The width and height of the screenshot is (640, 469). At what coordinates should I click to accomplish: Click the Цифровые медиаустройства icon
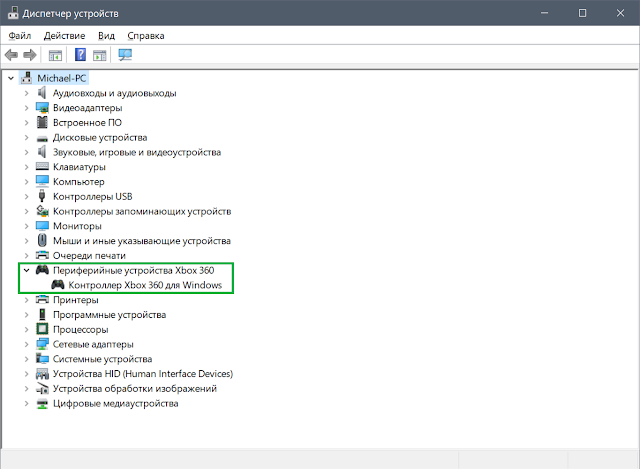pos(42,403)
